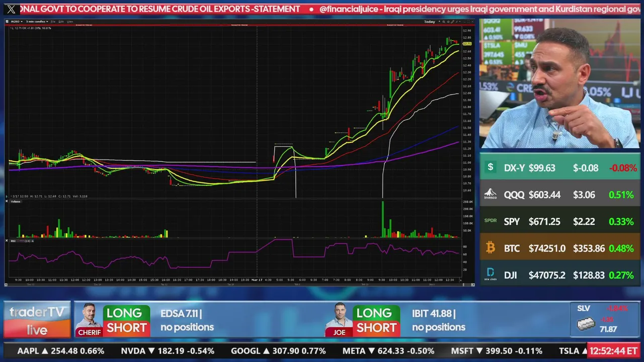Open the View menu in chart
Image resolution: width=644 pixels, height=362 pixels.
(x=70, y=22)
